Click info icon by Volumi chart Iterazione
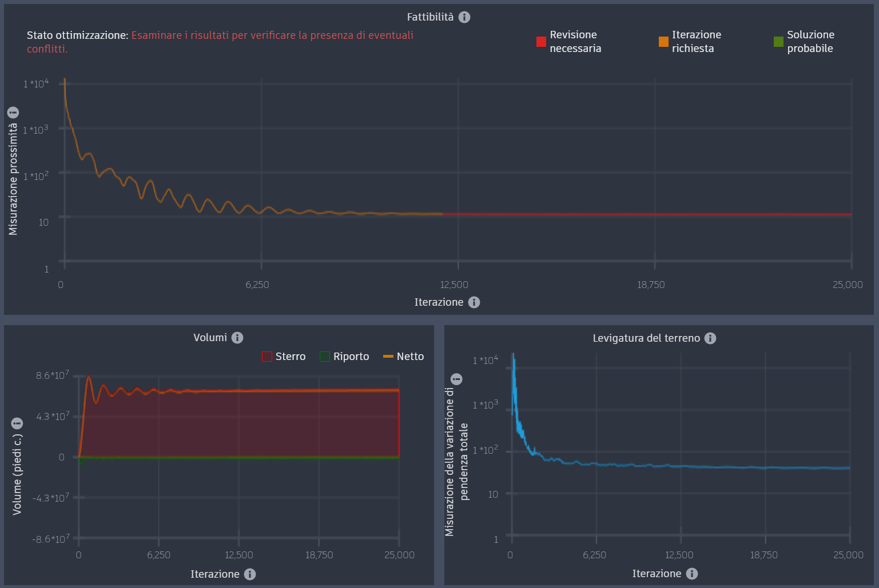Screen dimensions: 879x588 click(250, 574)
